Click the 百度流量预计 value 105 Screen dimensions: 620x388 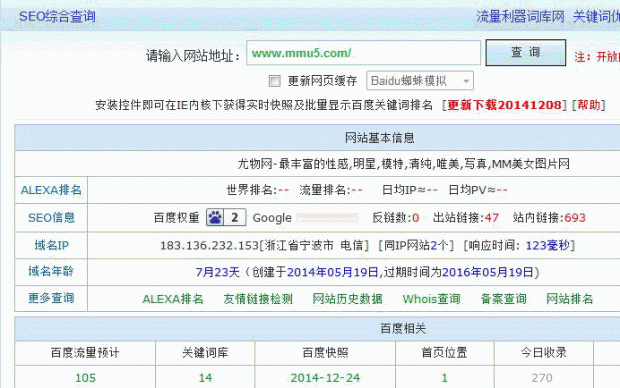(x=85, y=378)
